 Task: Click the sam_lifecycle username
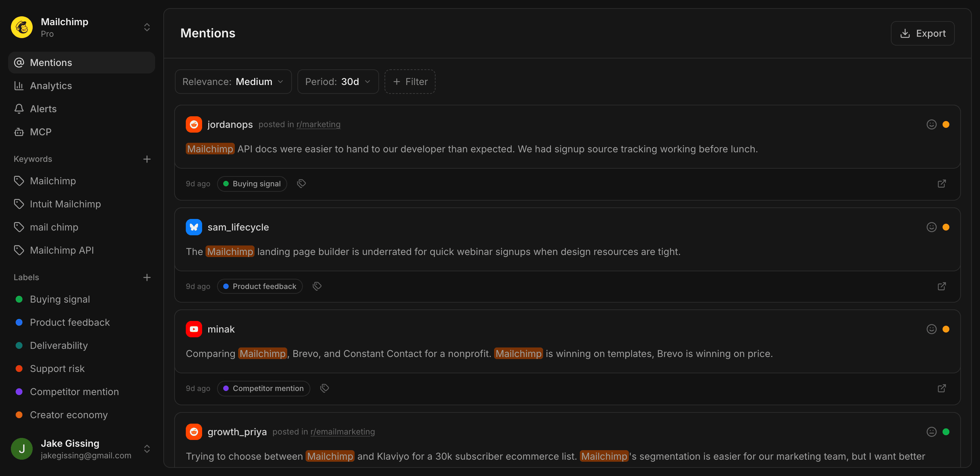point(238,227)
